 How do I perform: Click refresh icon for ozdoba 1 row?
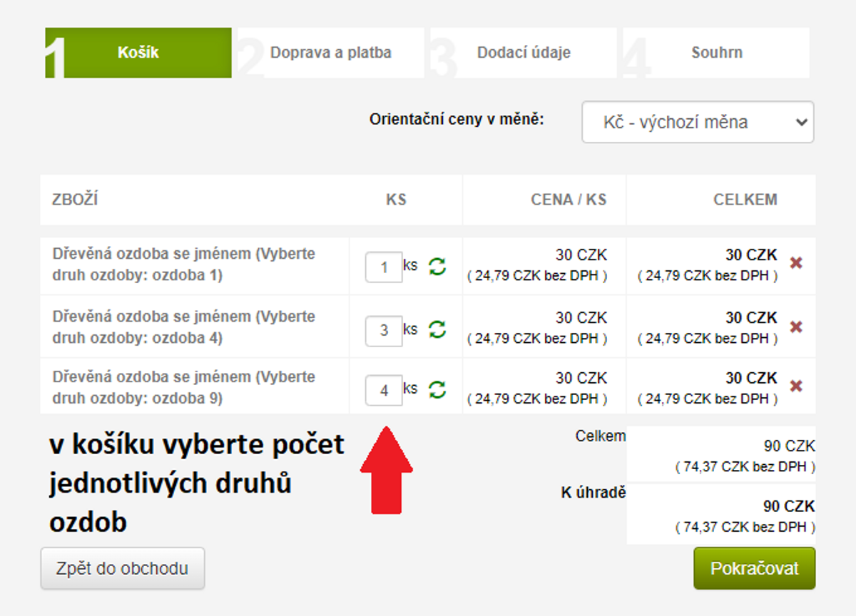point(437,267)
